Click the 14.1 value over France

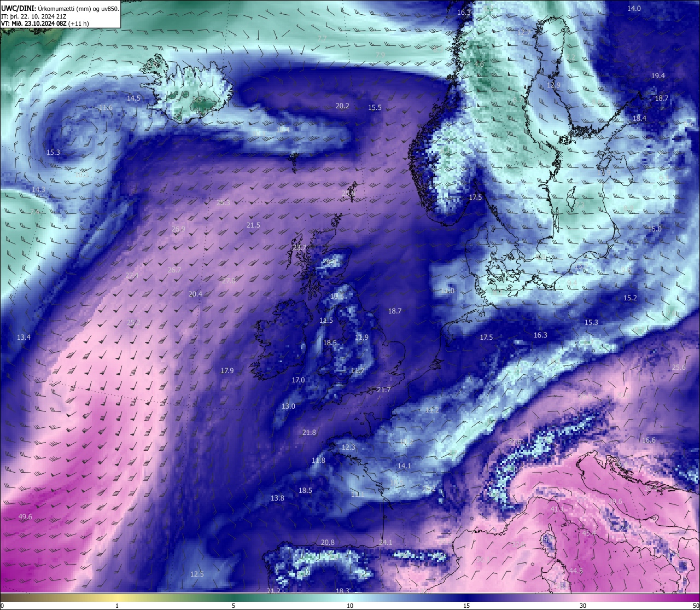(404, 466)
